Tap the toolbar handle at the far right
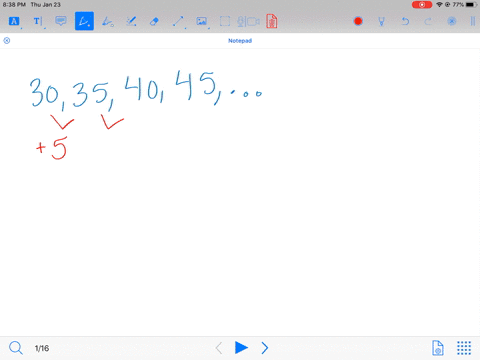 [473, 21]
